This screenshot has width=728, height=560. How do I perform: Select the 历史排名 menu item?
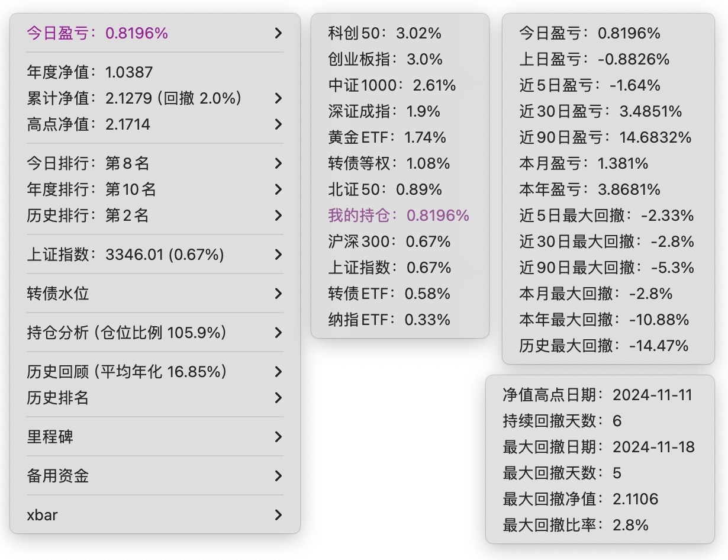pos(58,398)
